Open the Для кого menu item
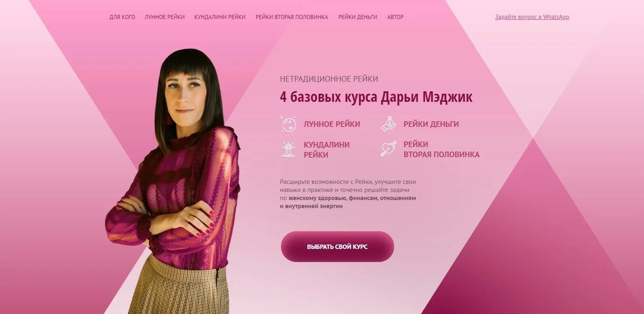Screen dimensions: 644x314 [x=122, y=17]
